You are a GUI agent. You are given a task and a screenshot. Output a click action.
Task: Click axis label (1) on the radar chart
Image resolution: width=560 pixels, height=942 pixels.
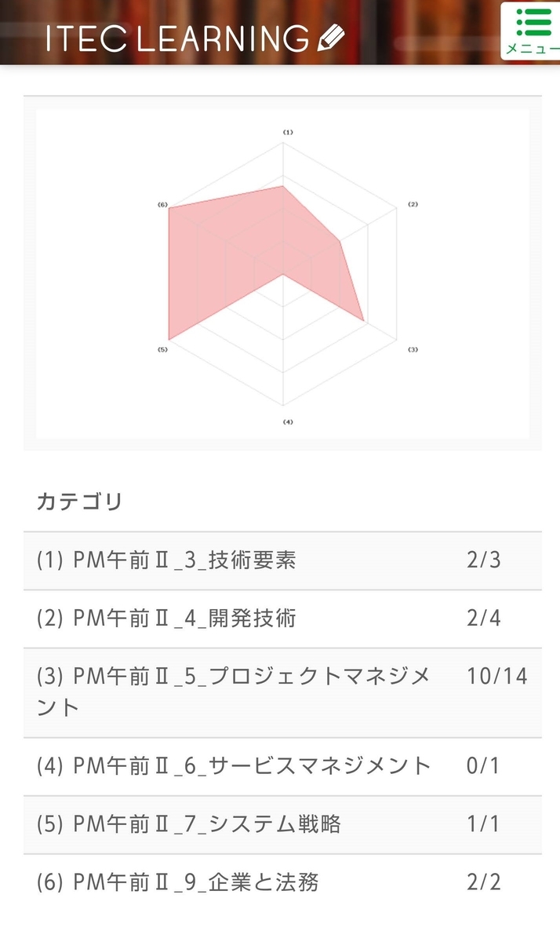pyautogui.click(x=287, y=132)
